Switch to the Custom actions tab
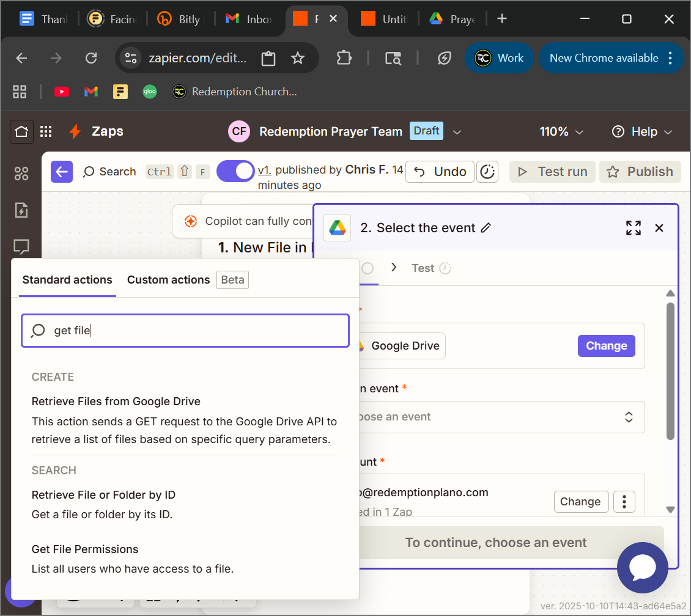691x616 pixels. tap(168, 280)
